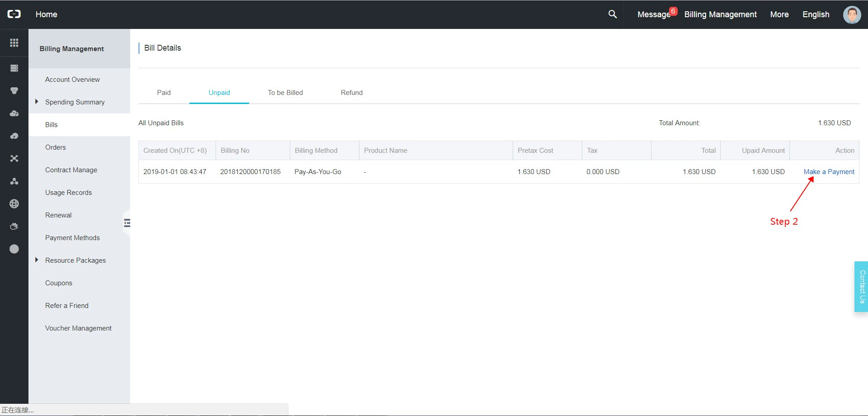This screenshot has width=868, height=416.
Task: Click the cloud database icon in sidebar
Action: tap(14, 113)
